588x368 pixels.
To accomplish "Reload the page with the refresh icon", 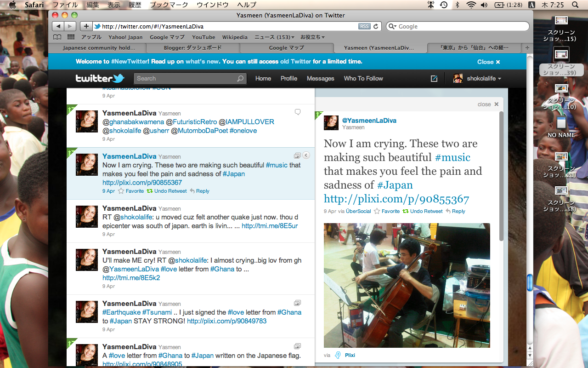I will pos(376,26).
